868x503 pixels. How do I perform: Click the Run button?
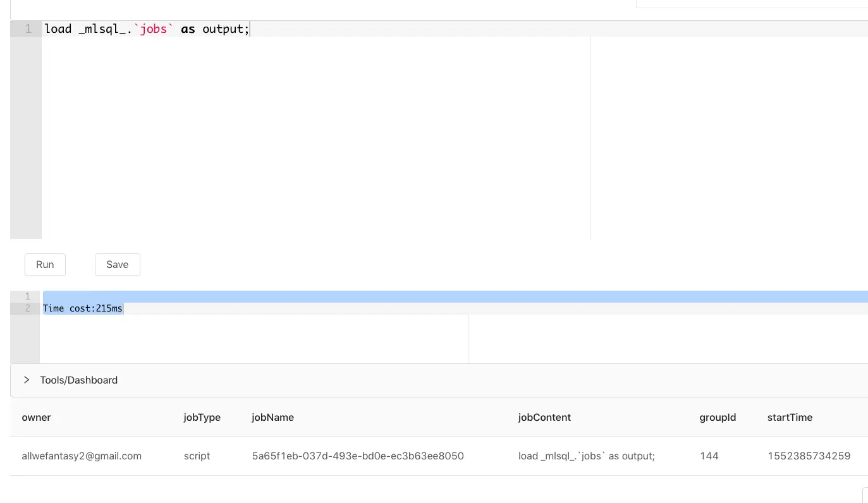coord(45,265)
